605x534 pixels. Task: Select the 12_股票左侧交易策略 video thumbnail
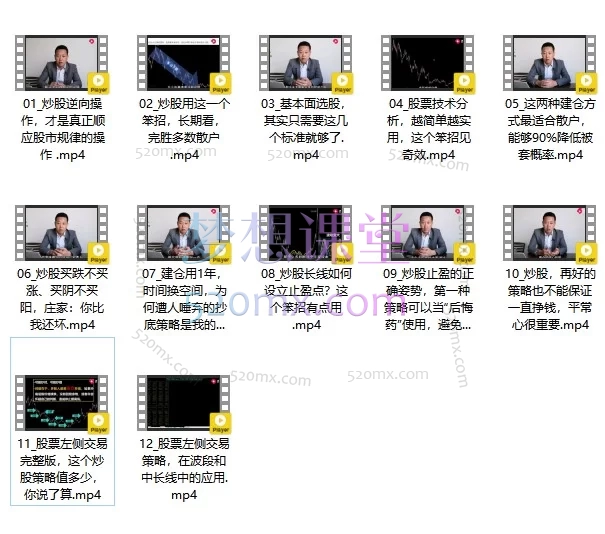[183, 402]
